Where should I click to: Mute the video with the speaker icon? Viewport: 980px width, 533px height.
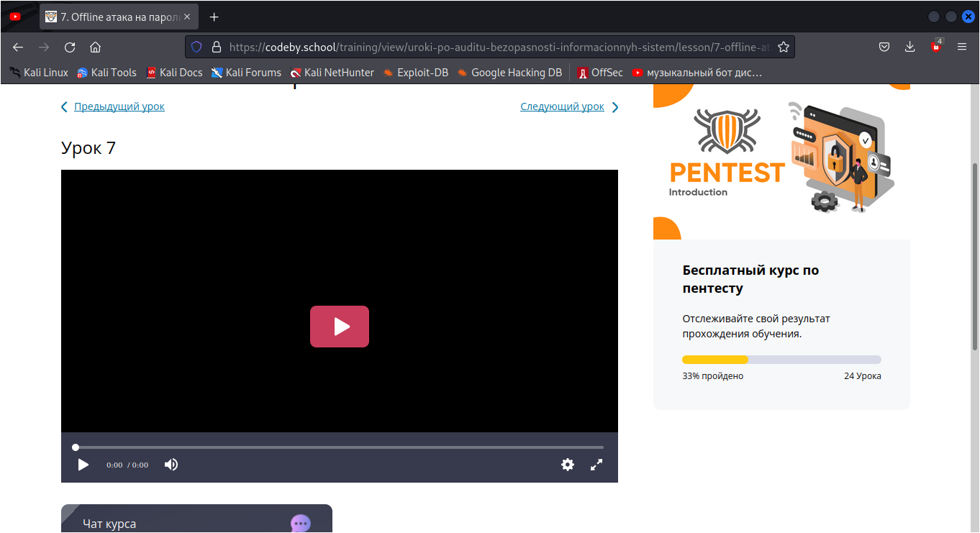click(x=171, y=465)
